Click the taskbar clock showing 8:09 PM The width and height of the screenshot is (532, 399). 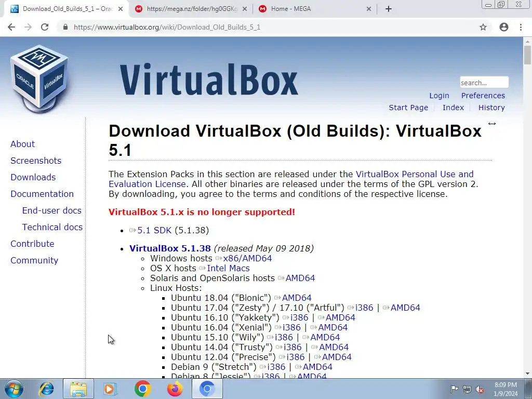[x=506, y=389]
